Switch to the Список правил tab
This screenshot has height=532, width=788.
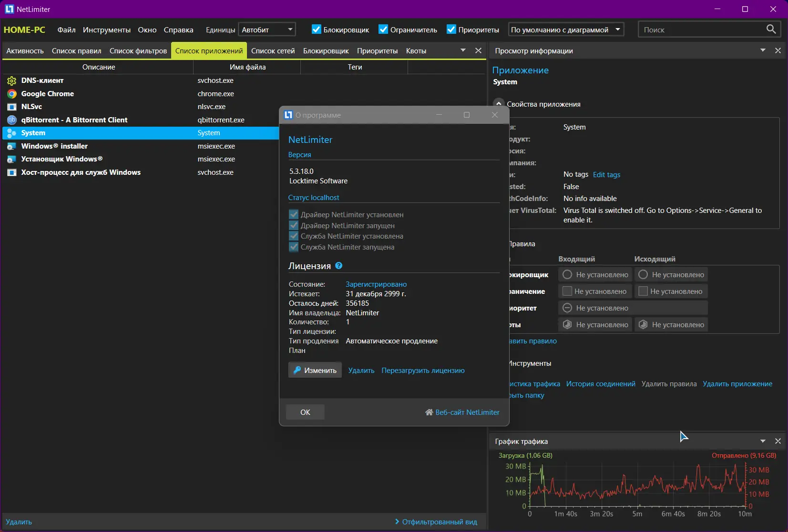coord(76,51)
